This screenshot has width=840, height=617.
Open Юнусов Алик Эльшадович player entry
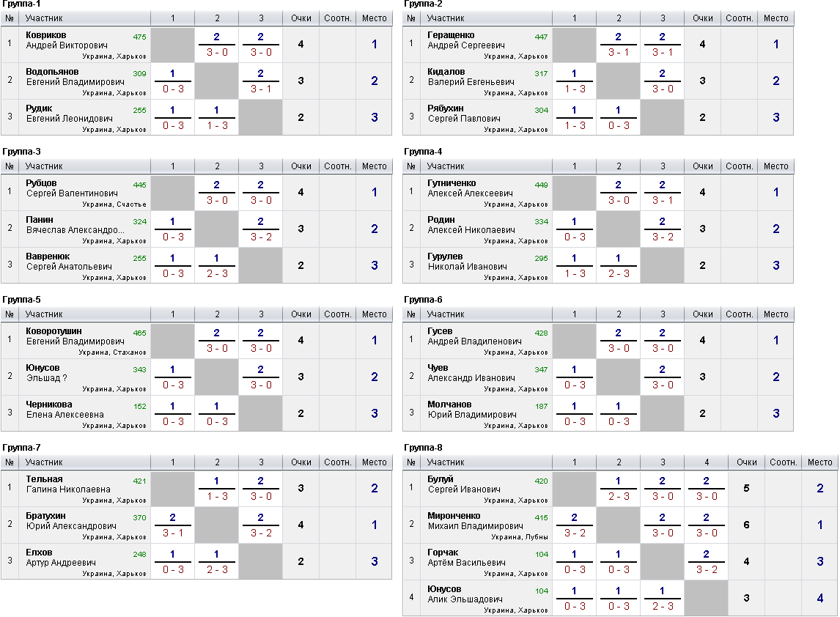click(465, 594)
